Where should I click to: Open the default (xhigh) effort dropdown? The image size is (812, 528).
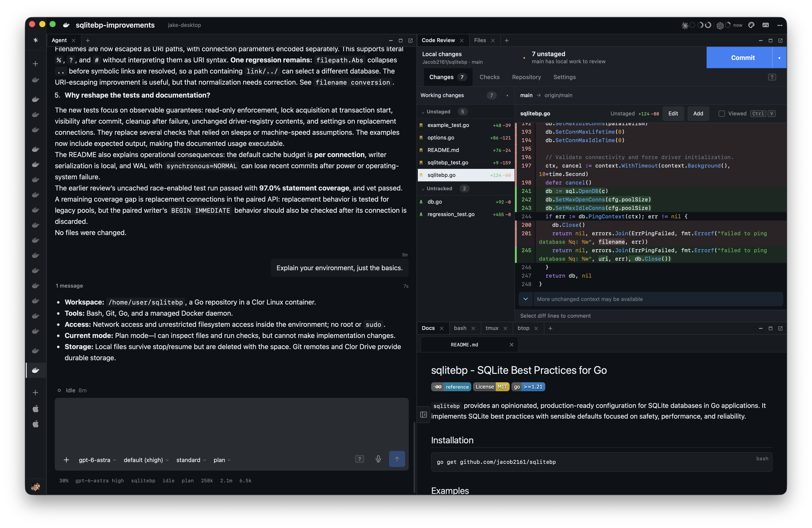point(146,460)
